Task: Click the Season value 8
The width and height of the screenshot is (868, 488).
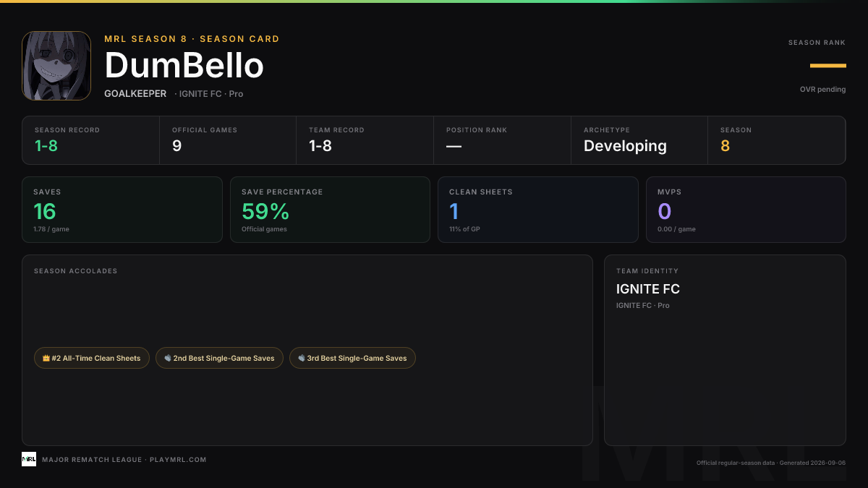Action: click(x=725, y=146)
